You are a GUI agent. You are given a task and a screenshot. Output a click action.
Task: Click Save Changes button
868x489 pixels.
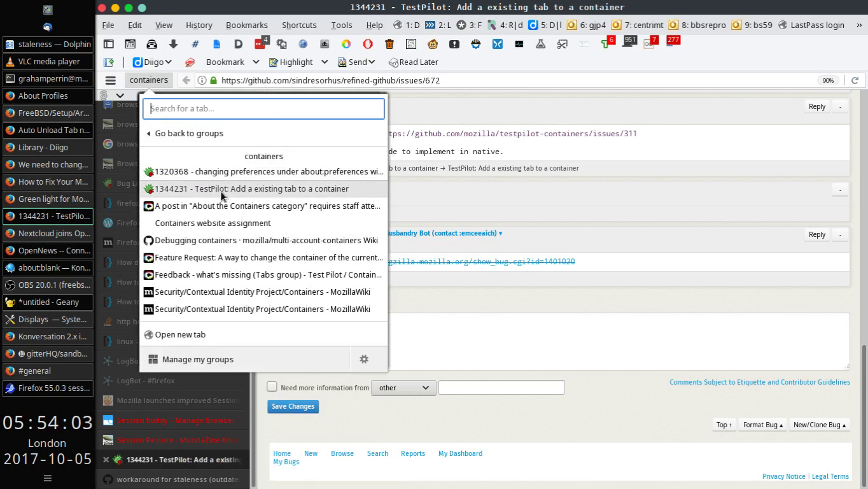pyautogui.click(x=293, y=406)
